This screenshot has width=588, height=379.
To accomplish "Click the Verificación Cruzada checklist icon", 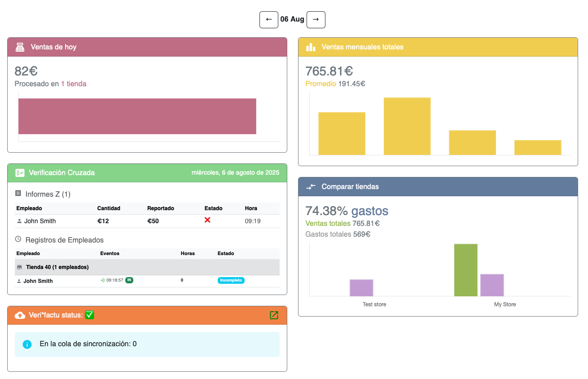I will [20, 172].
